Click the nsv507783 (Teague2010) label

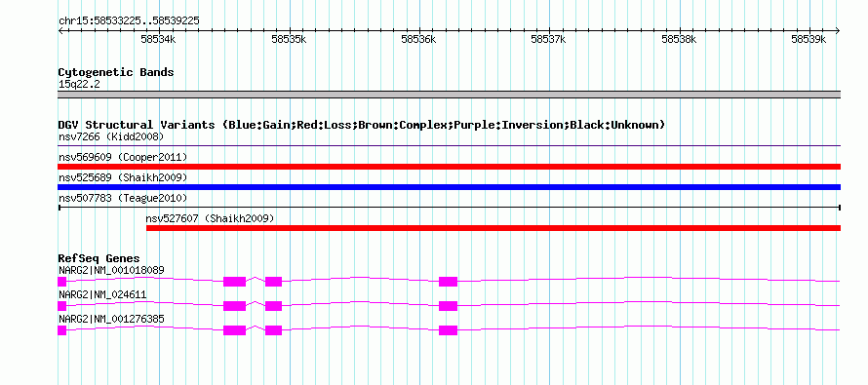(x=123, y=198)
